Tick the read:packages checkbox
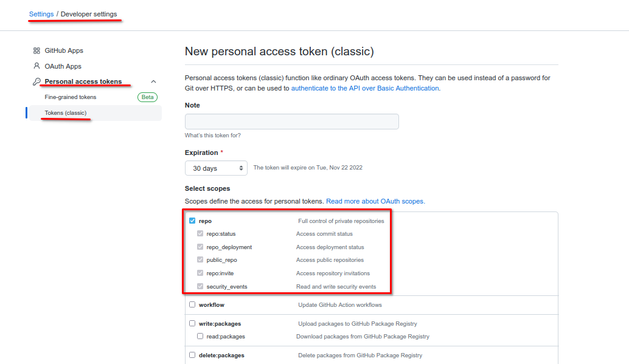Viewport: 629px width, 364px height. (200, 337)
